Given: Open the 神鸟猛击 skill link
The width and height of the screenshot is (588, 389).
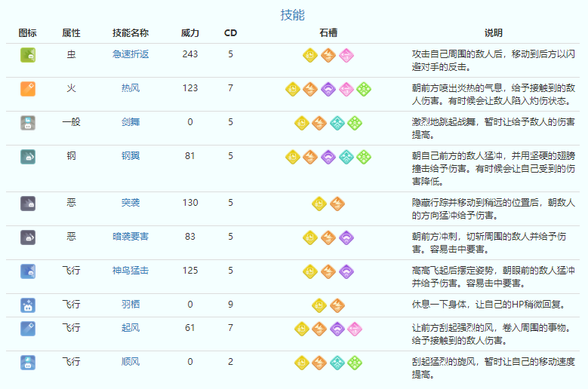Looking at the screenshot, I should (131, 271).
